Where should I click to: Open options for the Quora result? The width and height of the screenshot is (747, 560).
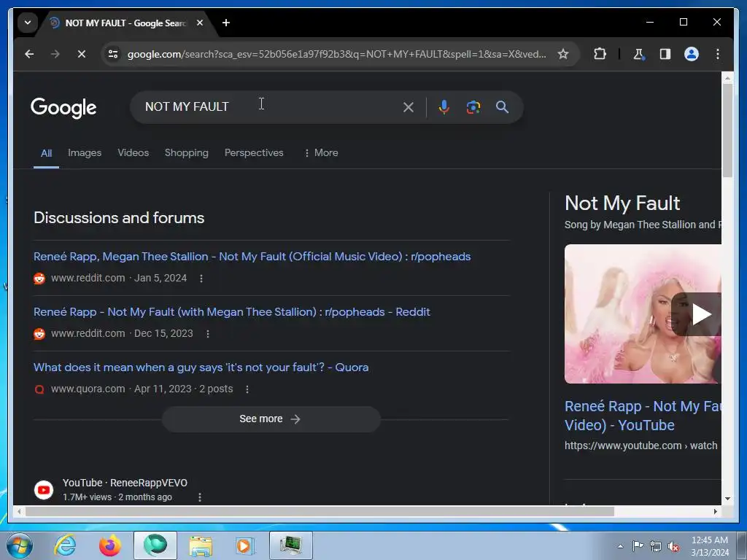[247, 389]
